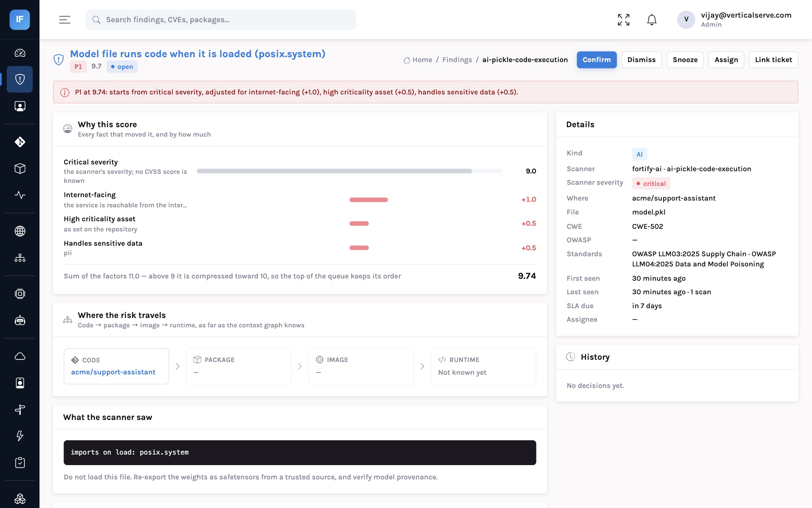The width and height of the screenshot is (812, 508).
Task: Click the chevron between Image and Runtime
Action: 422,367
